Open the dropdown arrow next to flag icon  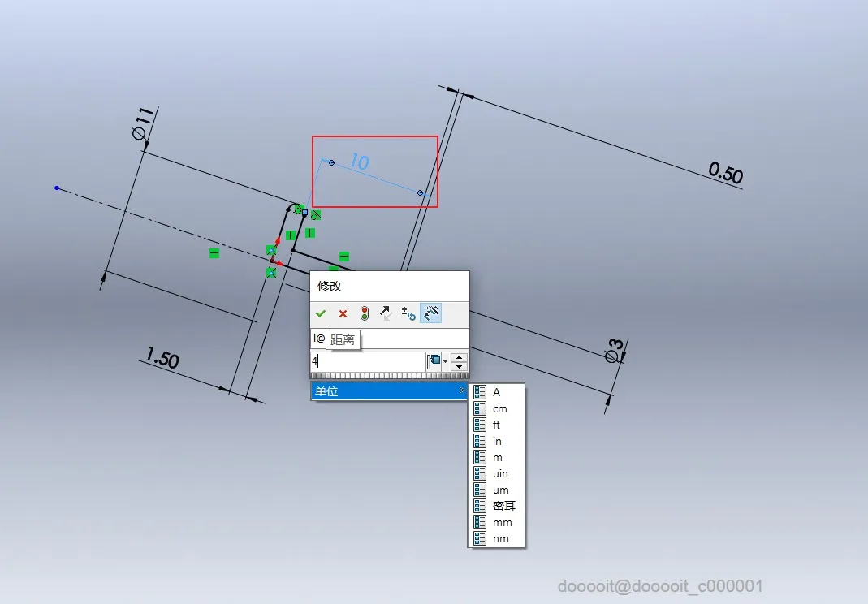click(445, 362)
